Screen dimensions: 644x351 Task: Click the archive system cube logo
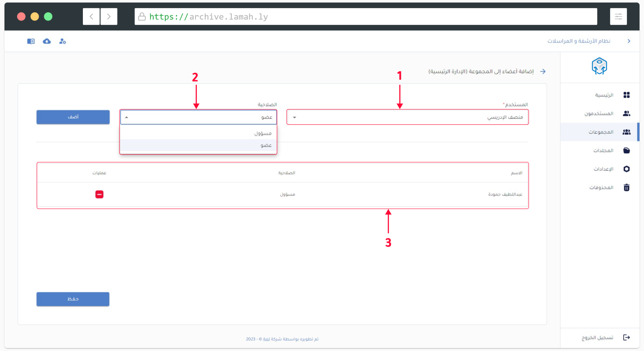pos(599,66)
